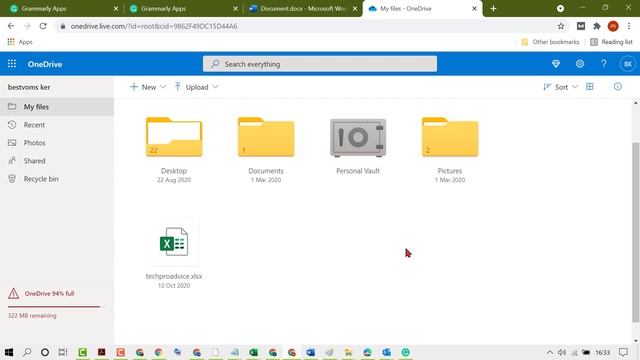Open the volume control in system tray
The width and height of the screenshot is (640, 360).
(562, 352)
